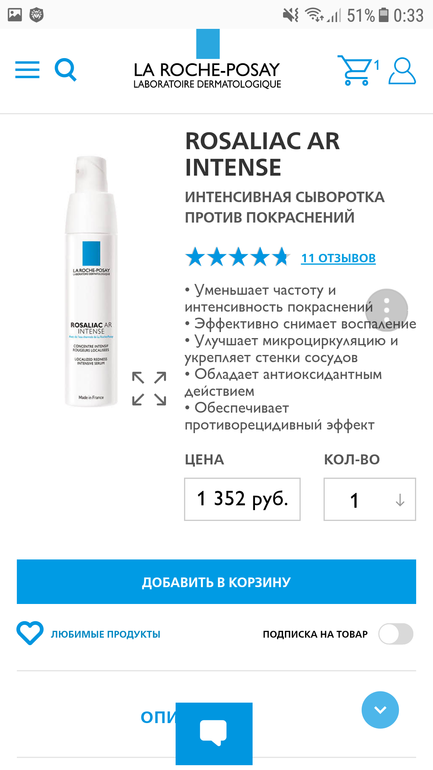Open the shopping cart icon
Screen dimensions: 433x770
point(354,70)
